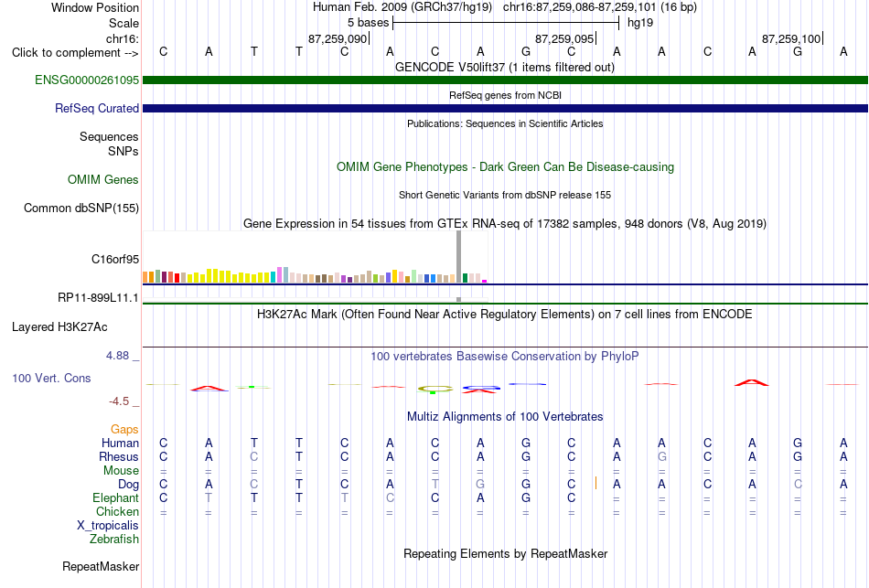Click the RepeatMasker track label
Viewport: 869px width, 588px height.
[x=101, y=566]
